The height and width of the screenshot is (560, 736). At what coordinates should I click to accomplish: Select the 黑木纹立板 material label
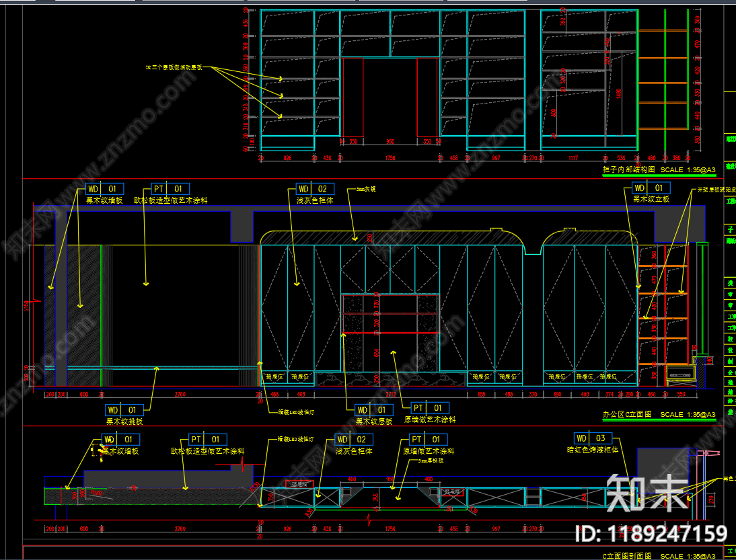pyautogui.click(x=651, y=200)
